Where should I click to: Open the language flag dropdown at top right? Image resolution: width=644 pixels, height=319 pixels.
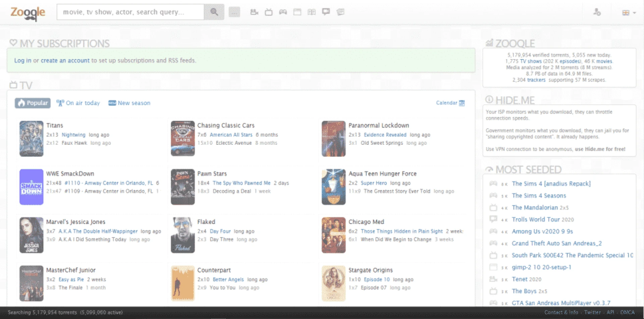click(627, 12)
